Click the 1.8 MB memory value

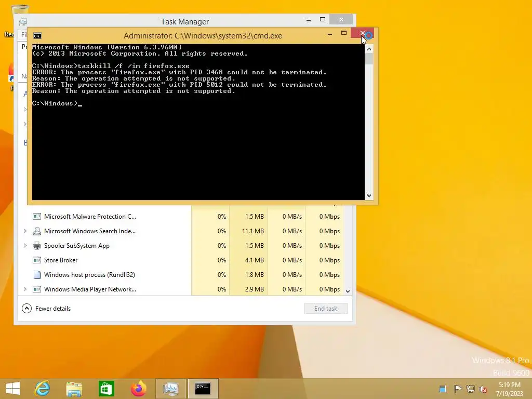tap(254, 275)
